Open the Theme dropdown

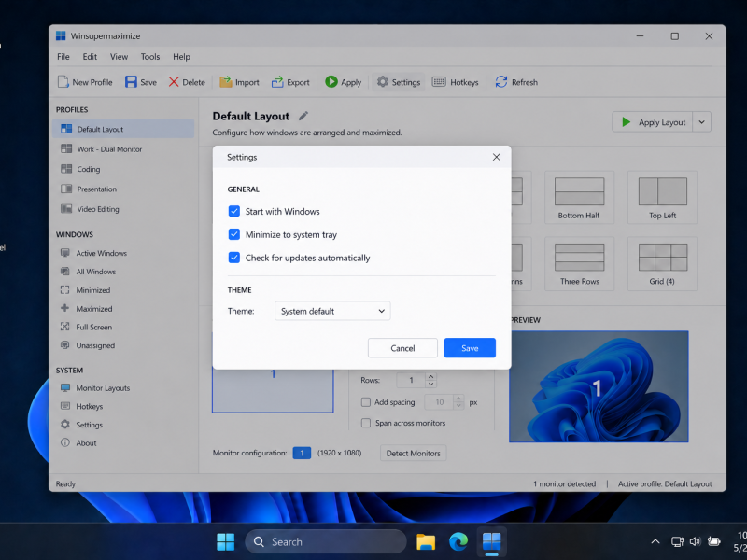pyautogui.click(x=332, y=311)
